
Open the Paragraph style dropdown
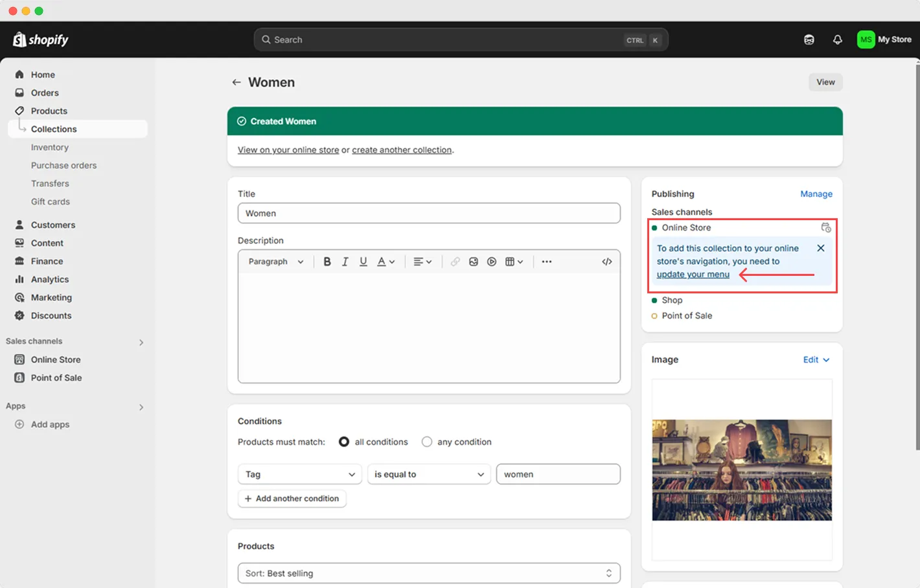(275, 261)
